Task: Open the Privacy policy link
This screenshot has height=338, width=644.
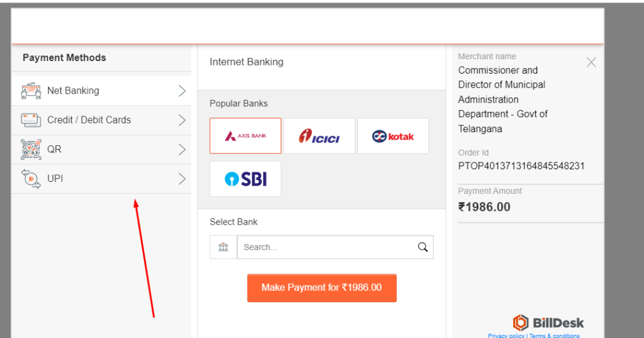Action: (506, 335)
